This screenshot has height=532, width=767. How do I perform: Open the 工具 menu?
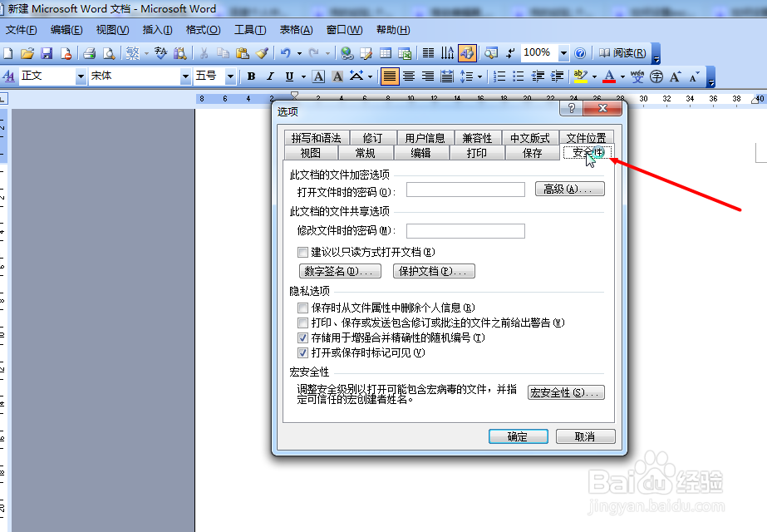[x=250, y=30]
